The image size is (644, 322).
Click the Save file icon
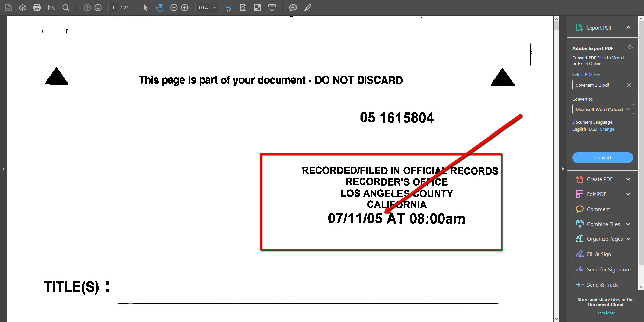coord(8,8)
